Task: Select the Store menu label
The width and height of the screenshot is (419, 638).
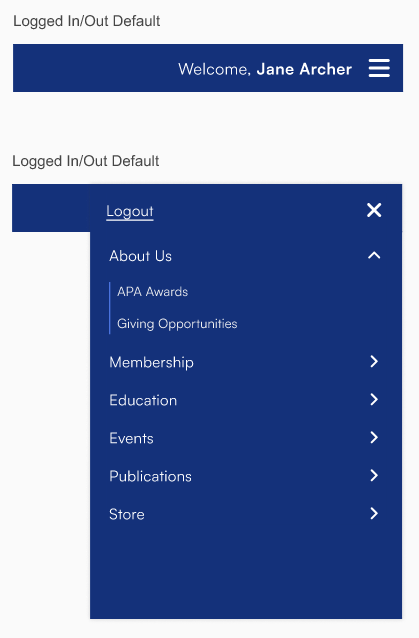Action: (127, 514)
